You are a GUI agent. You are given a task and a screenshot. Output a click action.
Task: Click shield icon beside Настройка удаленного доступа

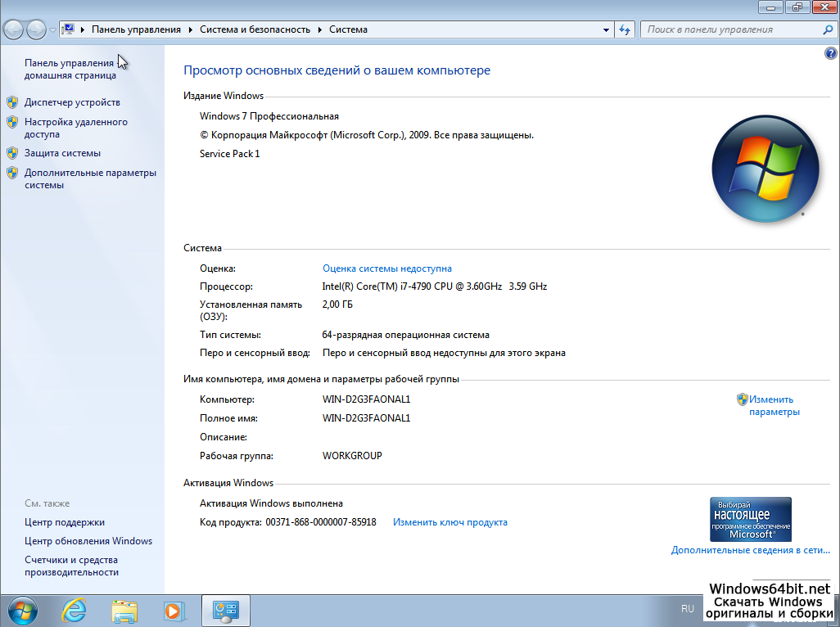[x=12, y=122]
